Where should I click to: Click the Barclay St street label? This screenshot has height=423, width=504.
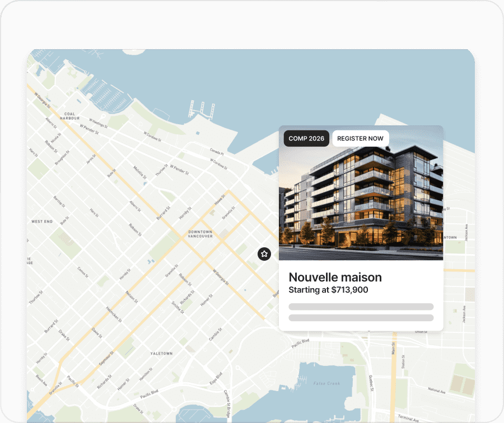pos(59,201)
